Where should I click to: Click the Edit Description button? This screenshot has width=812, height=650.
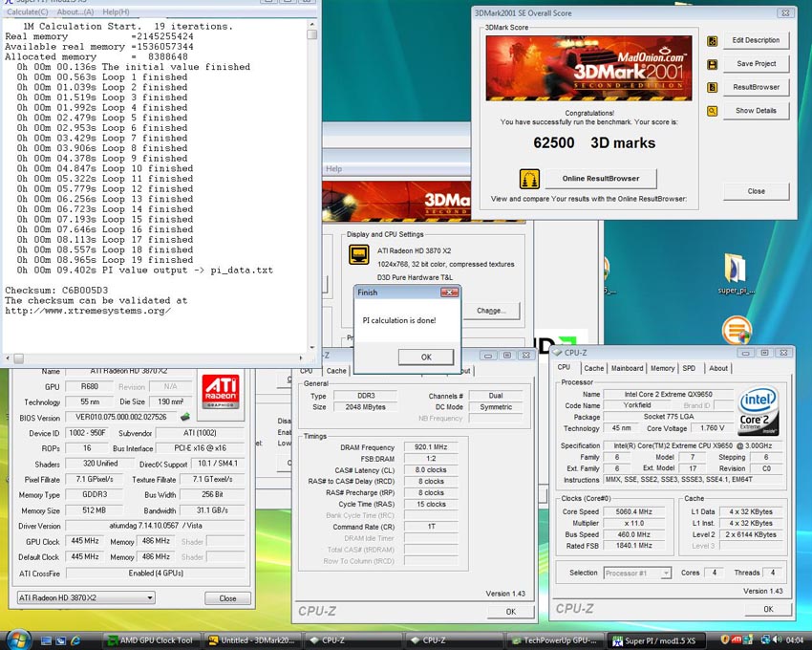click(x=756, y=40)
